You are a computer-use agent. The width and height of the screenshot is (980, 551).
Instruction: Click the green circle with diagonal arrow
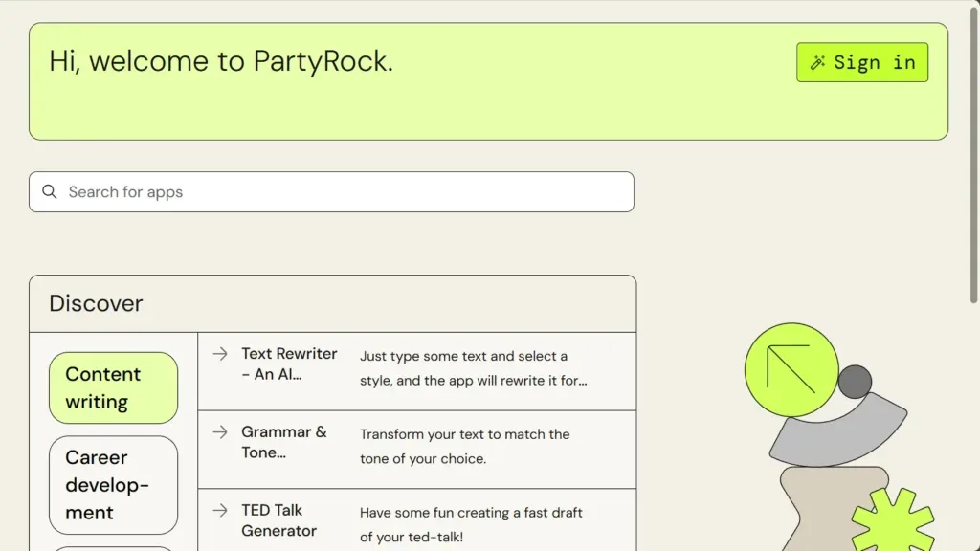(x=791, y=370)
